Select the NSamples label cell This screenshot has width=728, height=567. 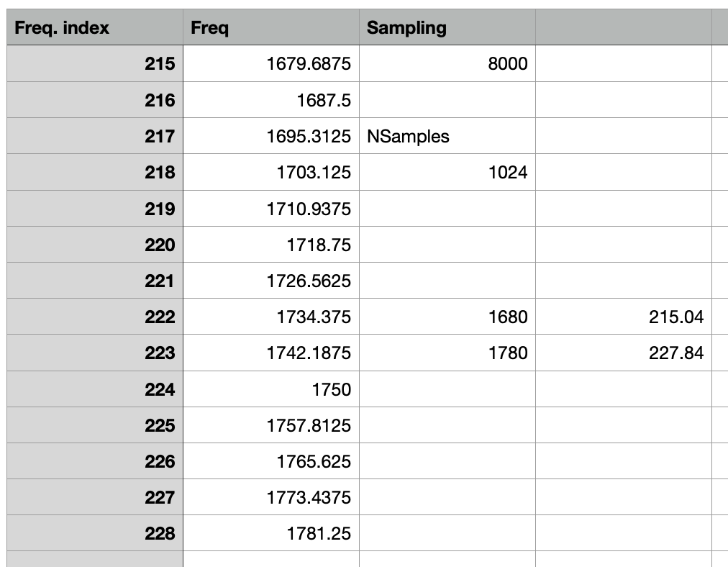pos(446,136)
